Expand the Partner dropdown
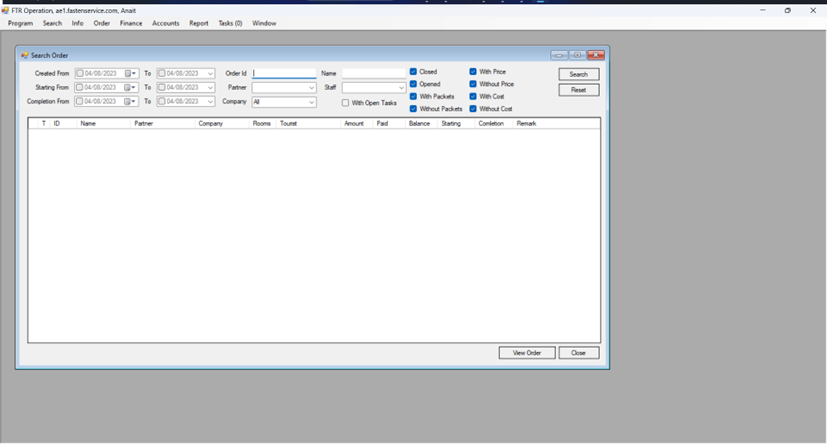The height and width of the screenshot is (444, 827). point(311,88)
